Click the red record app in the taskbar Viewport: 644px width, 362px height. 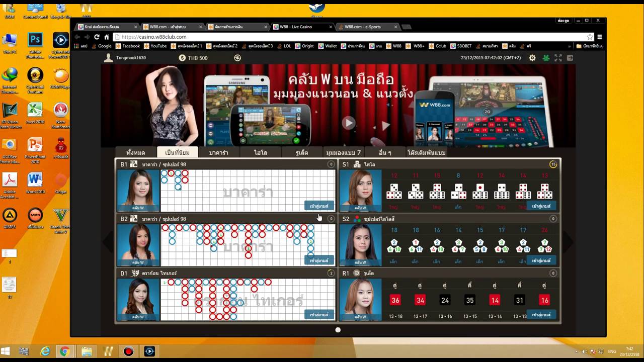click(x=128, y=351)
